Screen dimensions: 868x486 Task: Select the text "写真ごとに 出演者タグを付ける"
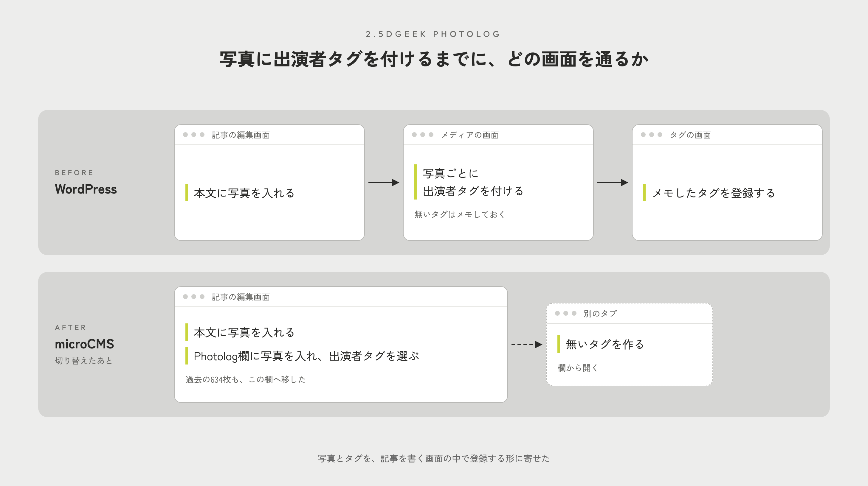[473, 182]
